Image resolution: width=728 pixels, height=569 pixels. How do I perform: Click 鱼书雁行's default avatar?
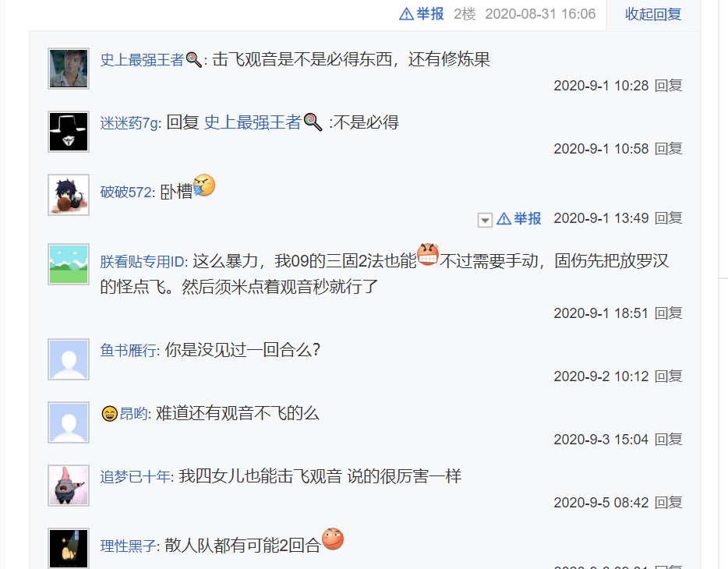pos(69,359)
